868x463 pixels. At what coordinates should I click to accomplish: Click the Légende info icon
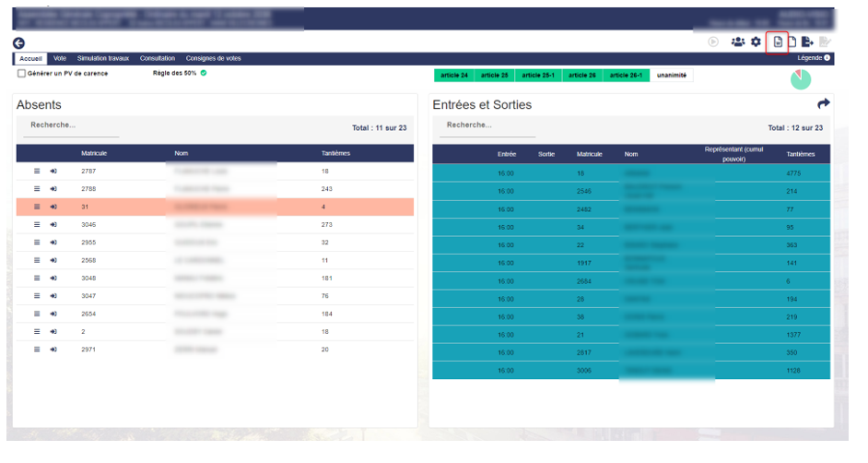[827, 58]
